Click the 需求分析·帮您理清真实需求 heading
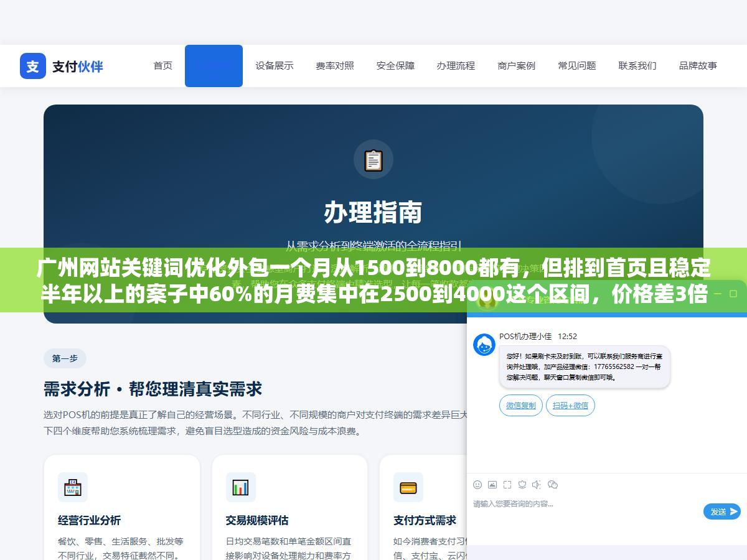This screenshot has width=747, height=560. (153, 389)
